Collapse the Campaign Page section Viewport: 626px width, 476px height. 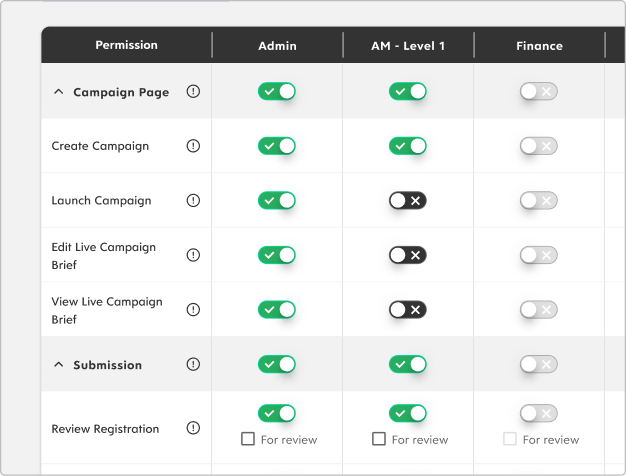click(x=58, y=92)
